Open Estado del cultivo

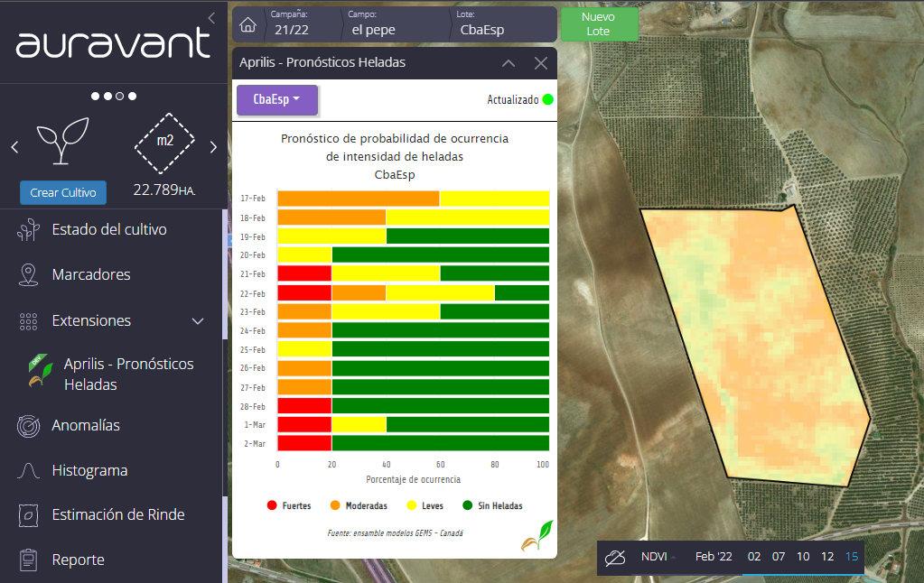point(109,229)
